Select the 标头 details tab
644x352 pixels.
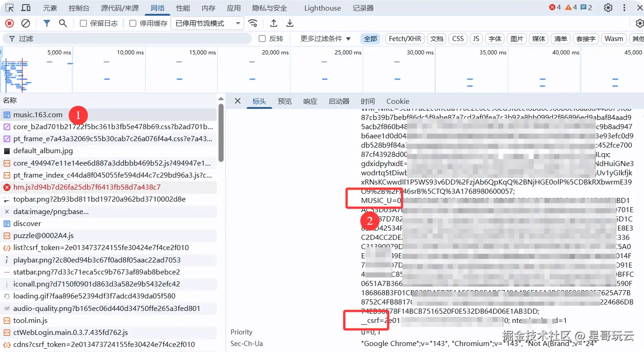(259, 101)
